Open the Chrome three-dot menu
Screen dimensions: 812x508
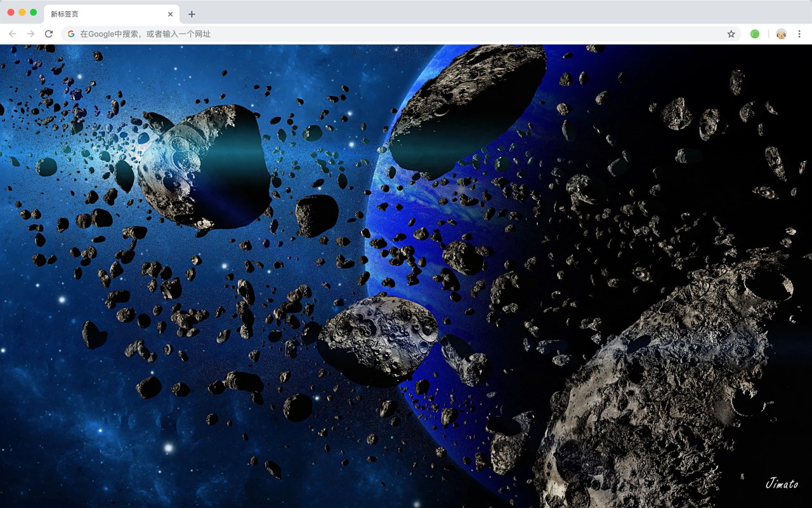[x=799, y=34]
